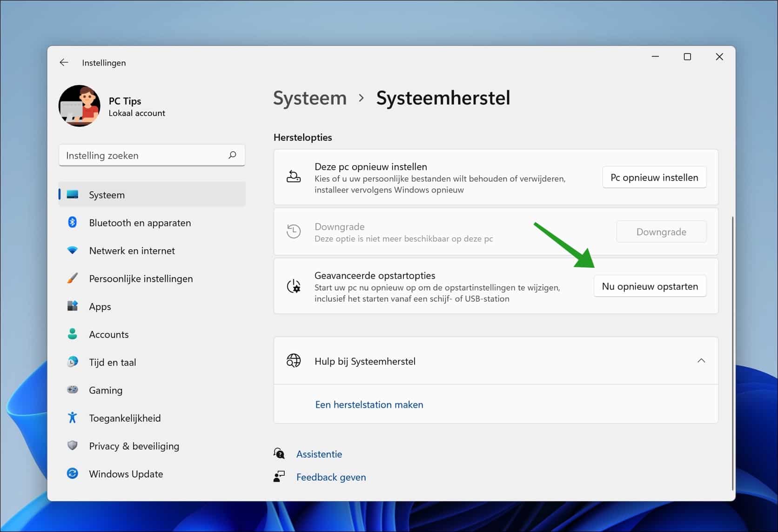Open Bluetooth en apparaten settings
The image size is (778, 532).
pos(152,222)
